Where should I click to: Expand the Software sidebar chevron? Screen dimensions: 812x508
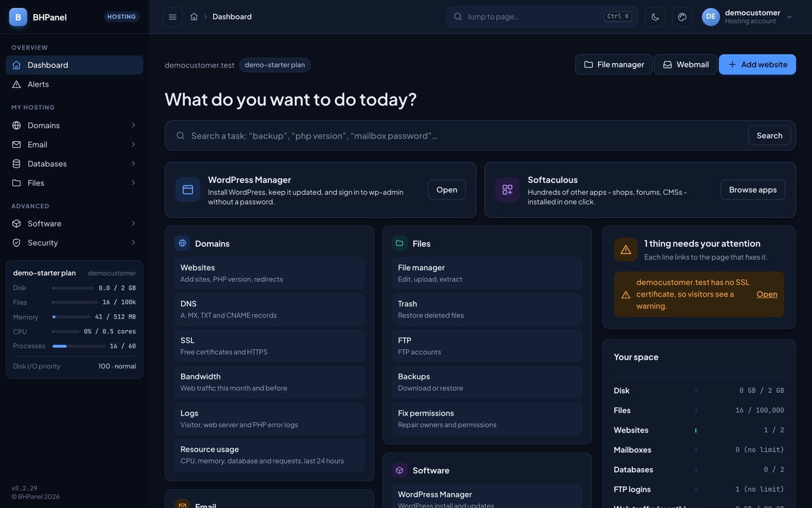click(x=133, y=224)
